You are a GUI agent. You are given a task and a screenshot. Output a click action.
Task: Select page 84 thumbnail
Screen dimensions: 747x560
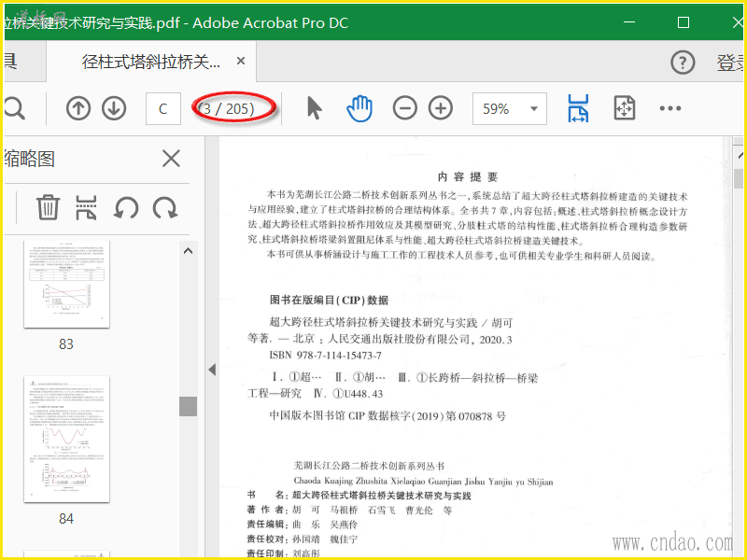coord(66,439)
